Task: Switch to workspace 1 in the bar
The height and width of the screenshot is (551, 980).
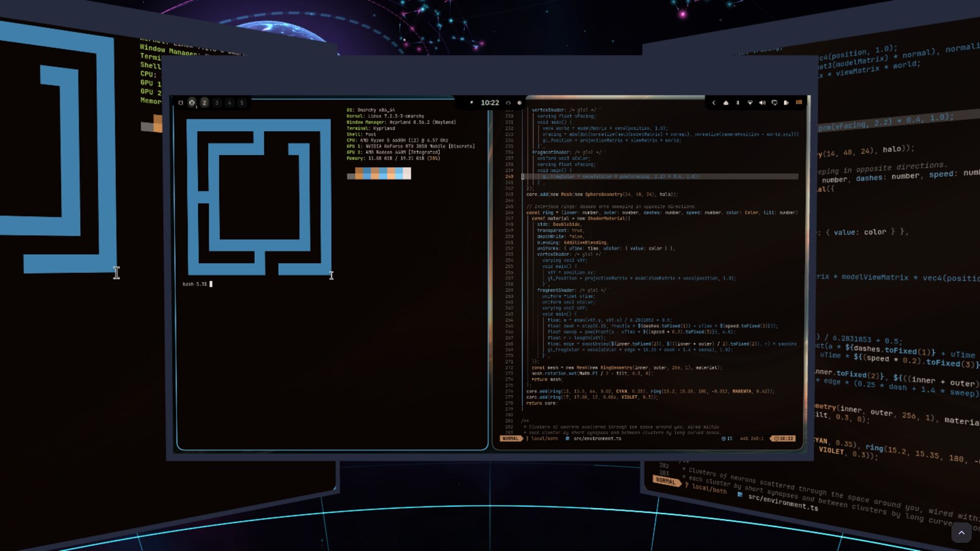Action: click(192, 103)
